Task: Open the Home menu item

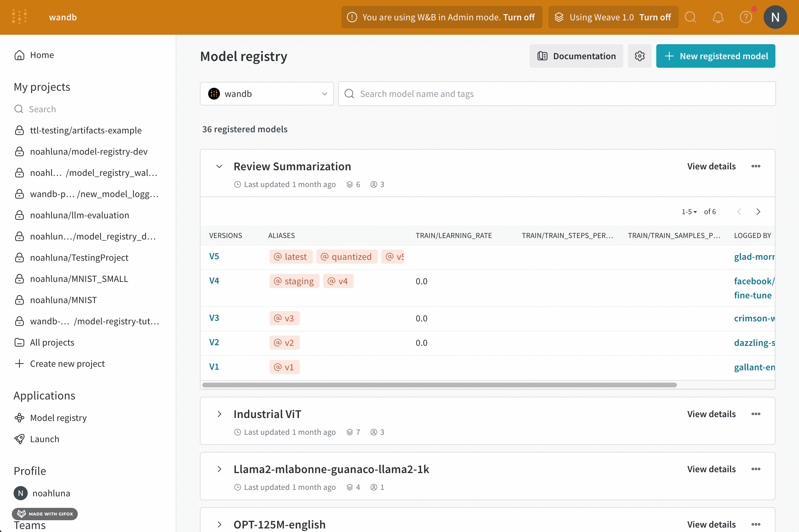Action: (42, 54)
